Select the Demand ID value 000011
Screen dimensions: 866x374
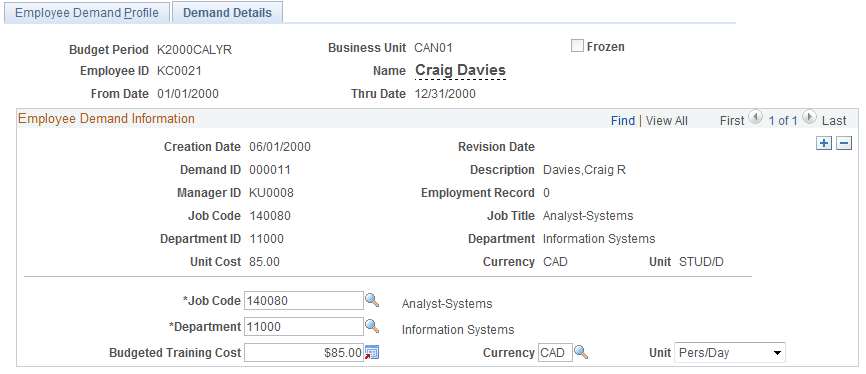(270, 170)
